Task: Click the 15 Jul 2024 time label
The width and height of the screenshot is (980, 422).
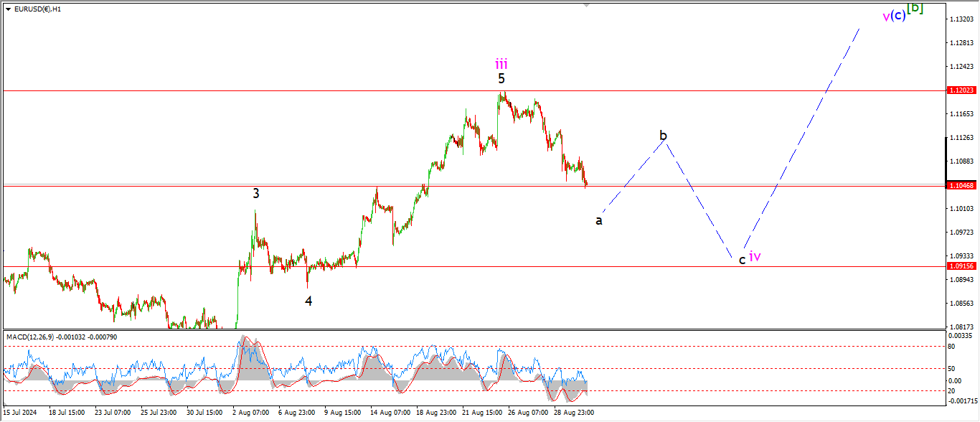Action: tap(20, 413)
